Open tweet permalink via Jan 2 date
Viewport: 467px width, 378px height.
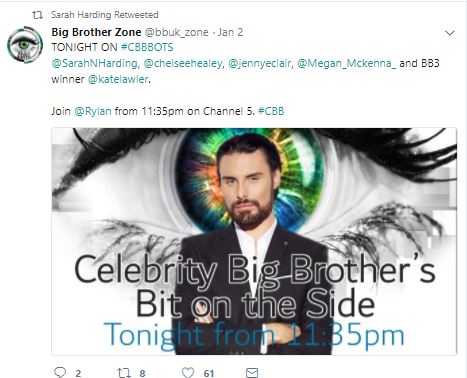pos(231,32)
